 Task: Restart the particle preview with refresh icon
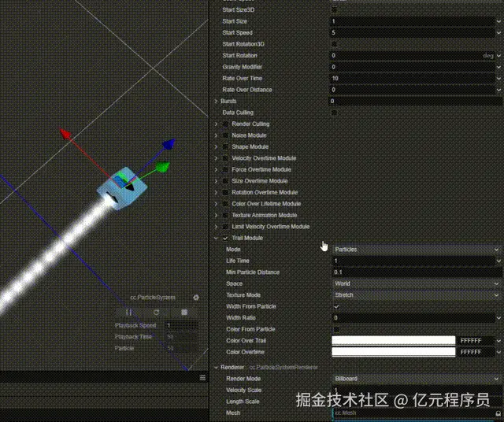156,313
